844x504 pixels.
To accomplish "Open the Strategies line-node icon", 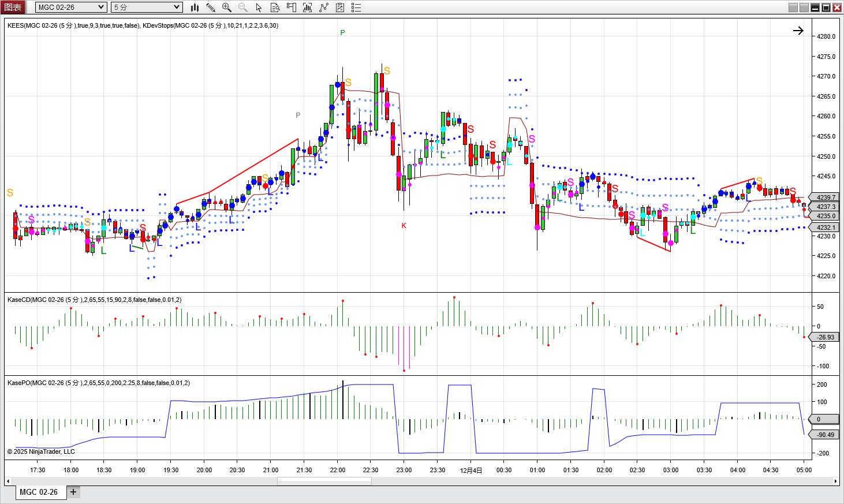I will pos(324,8).
